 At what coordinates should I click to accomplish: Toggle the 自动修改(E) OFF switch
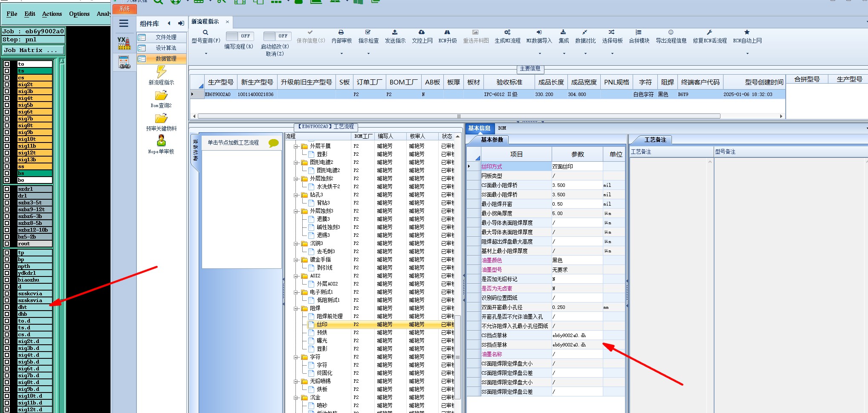[x=277, y=36]
